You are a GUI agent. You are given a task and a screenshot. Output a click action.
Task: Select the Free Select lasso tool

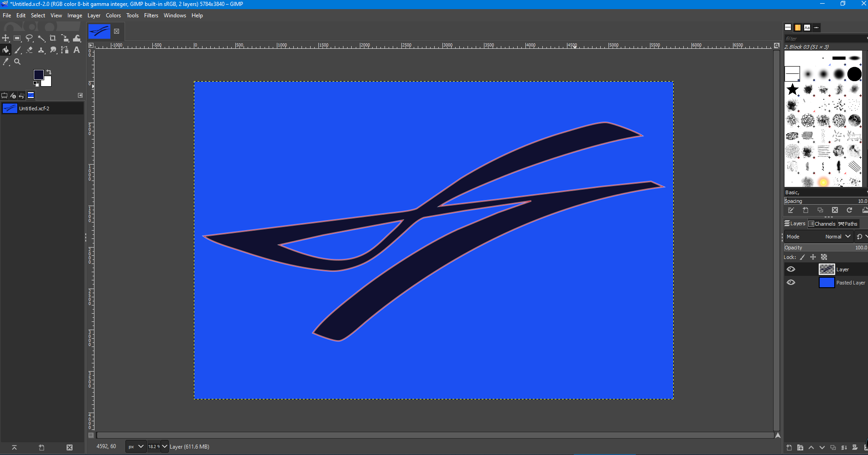pos(29,38)
